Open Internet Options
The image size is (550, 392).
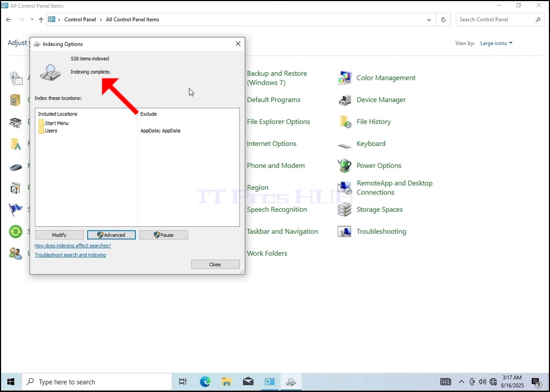tap(271, 144)
